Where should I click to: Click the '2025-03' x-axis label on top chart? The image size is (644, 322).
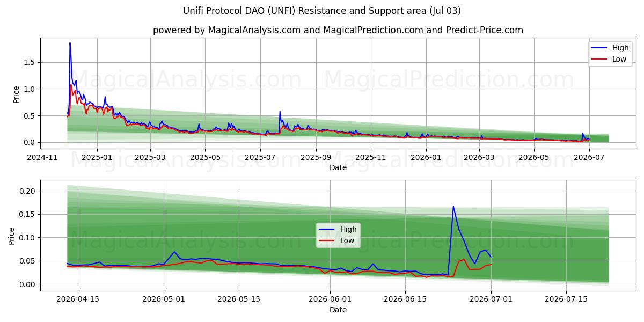point(150,157)
